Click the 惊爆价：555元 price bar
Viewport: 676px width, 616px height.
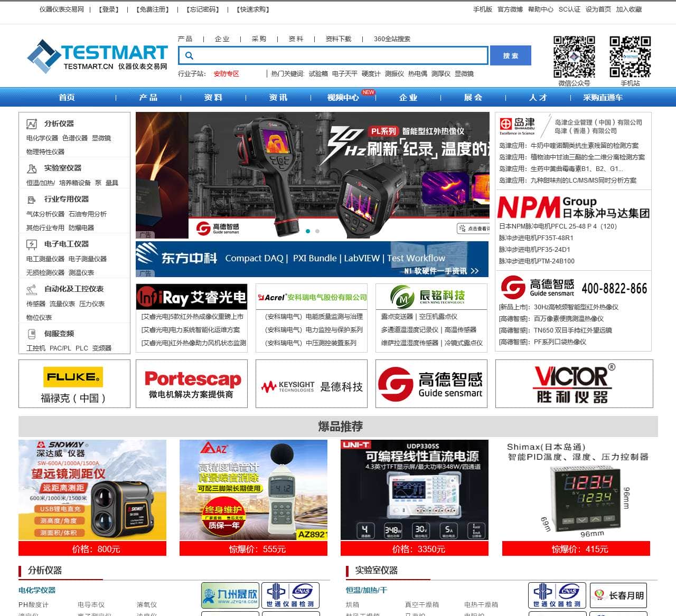tap(253, 549)
